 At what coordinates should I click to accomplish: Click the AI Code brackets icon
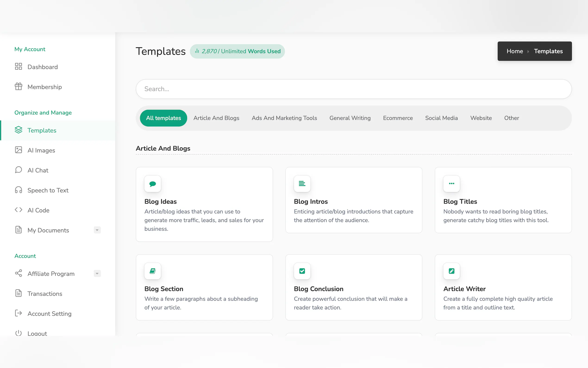(x=19, y=210)
